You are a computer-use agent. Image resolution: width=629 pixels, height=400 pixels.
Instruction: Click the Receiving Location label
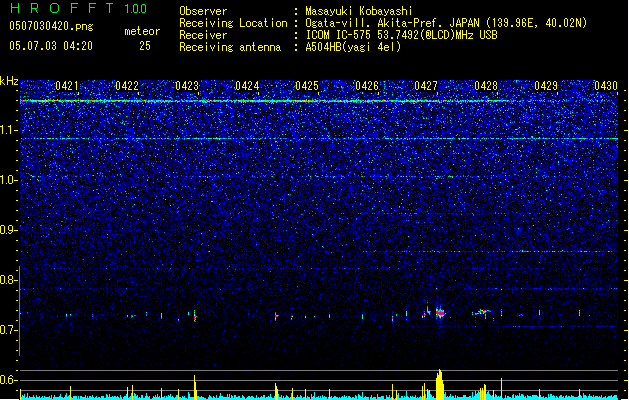click(x=233, y=23)
